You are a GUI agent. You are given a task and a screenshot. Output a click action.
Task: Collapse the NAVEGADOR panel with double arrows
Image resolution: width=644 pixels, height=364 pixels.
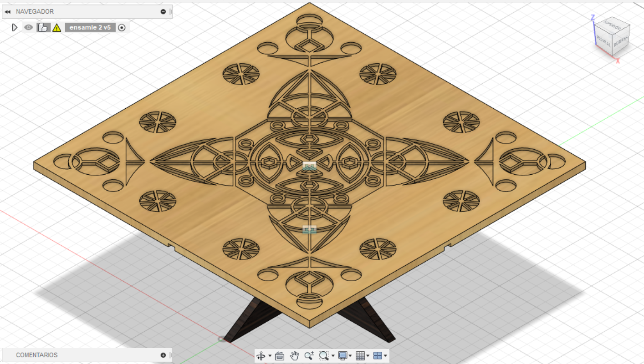7,12
